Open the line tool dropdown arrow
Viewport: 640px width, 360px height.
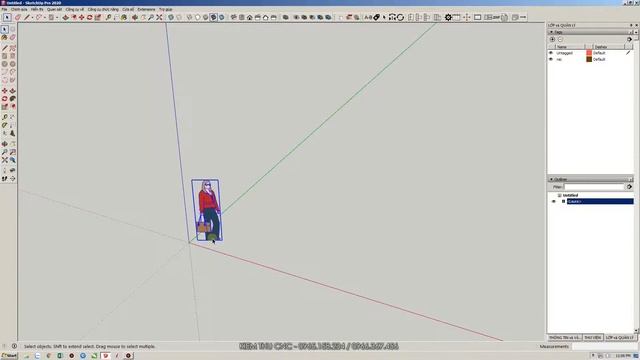pyautogui.click(x=32, y=17)
